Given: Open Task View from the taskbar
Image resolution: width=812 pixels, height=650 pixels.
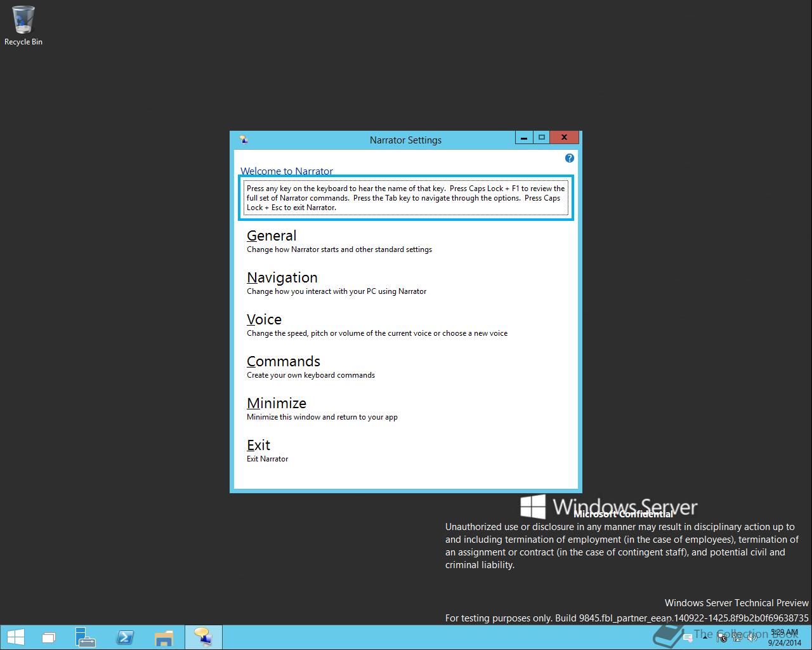Looking at the screenshot, I should pyautogui.click(x=49, y=638).
